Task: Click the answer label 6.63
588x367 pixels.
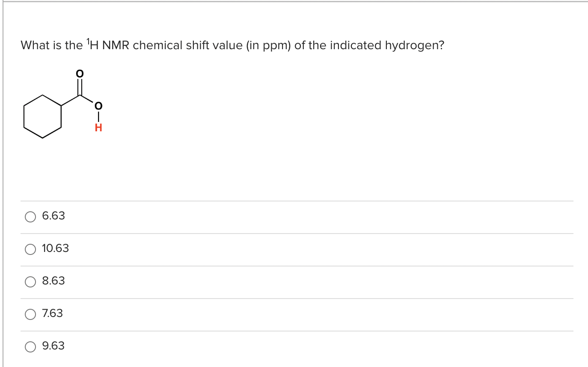Action: (53, 216)
